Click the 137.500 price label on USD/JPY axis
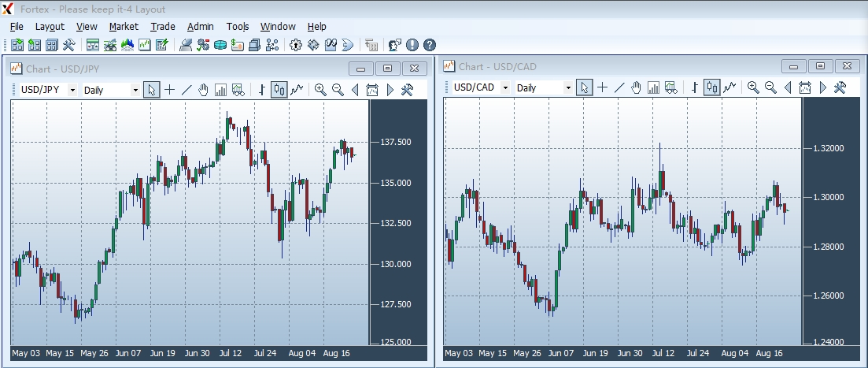Viewport: 868px width, 368px height. (396, 142)
